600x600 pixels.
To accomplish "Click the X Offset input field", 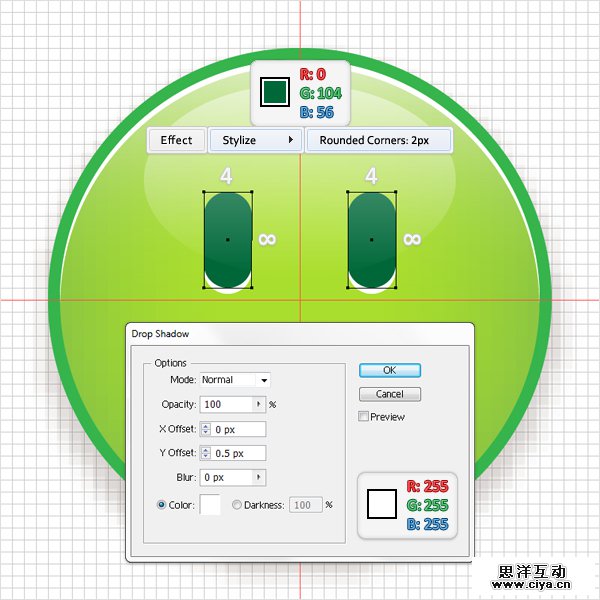I will click(x=238, y=429).
